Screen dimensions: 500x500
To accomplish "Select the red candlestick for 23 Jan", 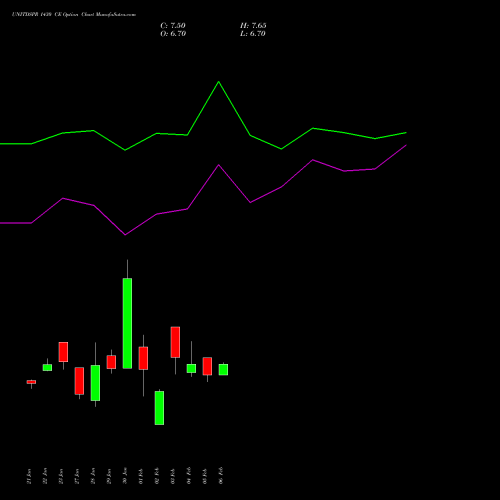I will pos(63,352).
